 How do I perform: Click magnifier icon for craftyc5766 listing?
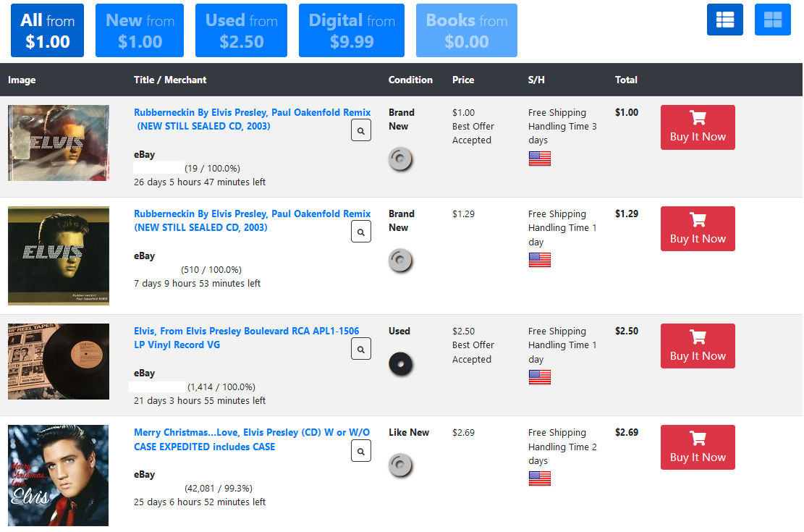(361, 130)
